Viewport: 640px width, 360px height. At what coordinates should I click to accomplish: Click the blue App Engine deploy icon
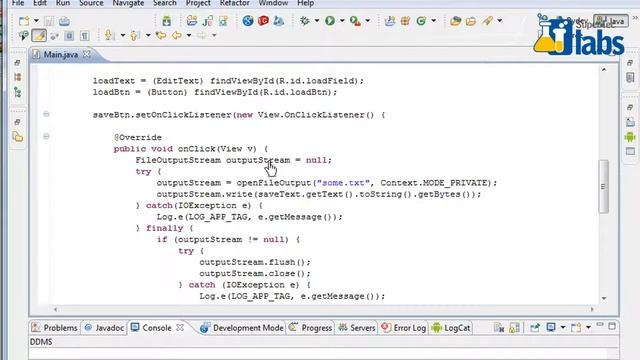279,20
